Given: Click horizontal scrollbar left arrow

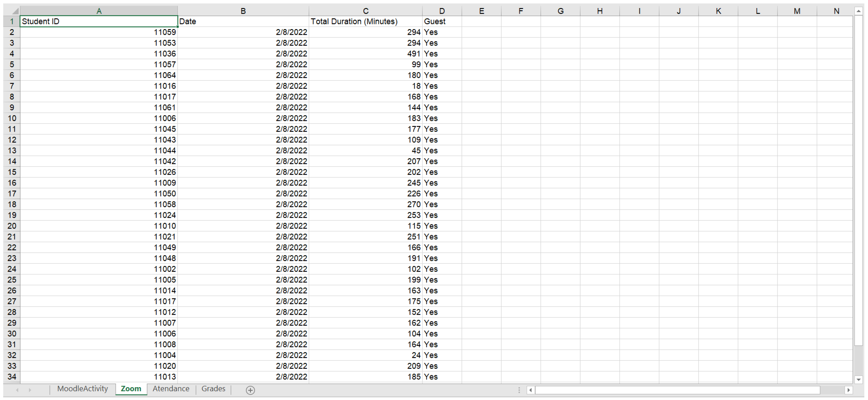Looking at the screenshot, I should (x=531, y=390).
